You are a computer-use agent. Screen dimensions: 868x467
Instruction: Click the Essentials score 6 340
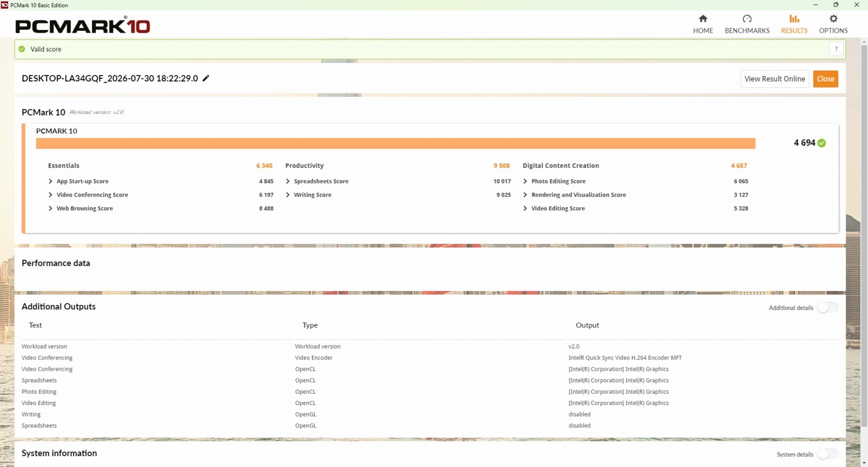(264, 166)
